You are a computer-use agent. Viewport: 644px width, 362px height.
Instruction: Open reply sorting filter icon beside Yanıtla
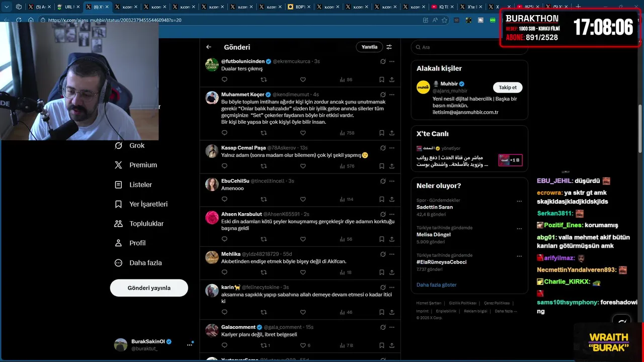(389, 47)
